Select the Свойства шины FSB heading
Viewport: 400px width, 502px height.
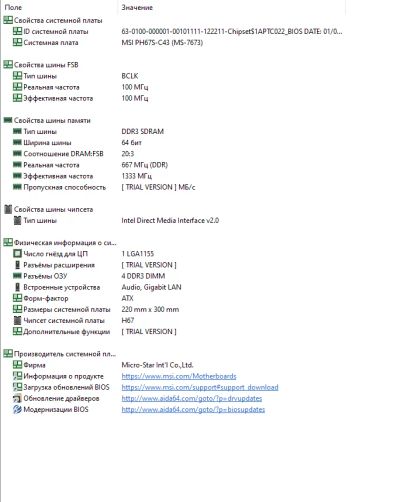click(x=46, y=65)
